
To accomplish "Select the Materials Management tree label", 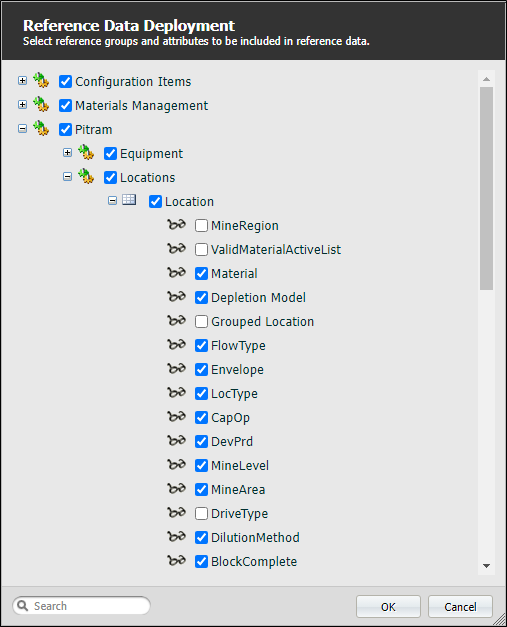I will (x=142, y=106).
